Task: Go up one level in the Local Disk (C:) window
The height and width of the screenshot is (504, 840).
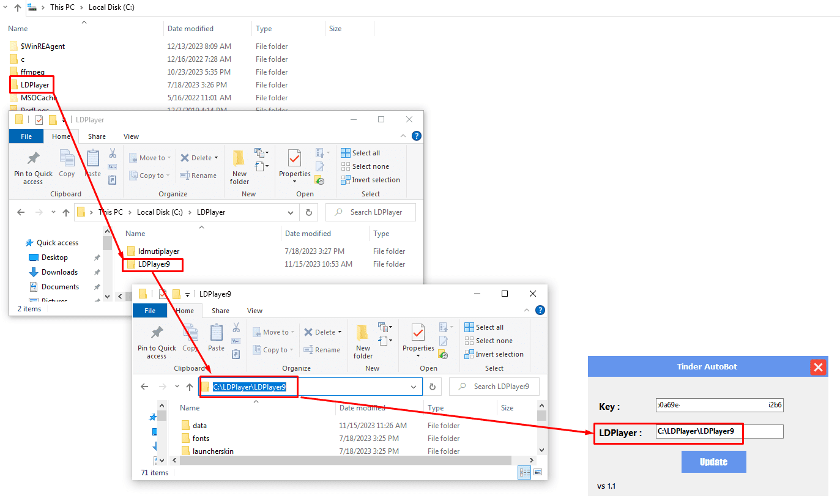Action: [17, 7]
